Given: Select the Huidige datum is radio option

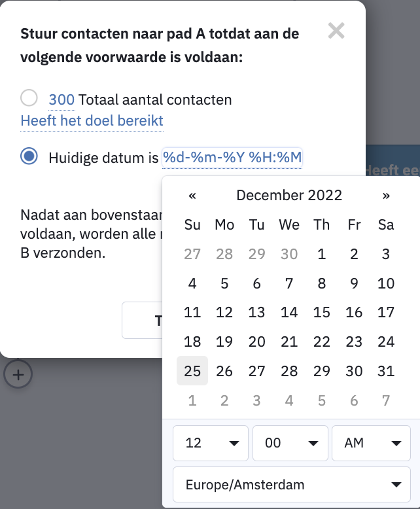Looking at the screenshot, I should point(29,156).
